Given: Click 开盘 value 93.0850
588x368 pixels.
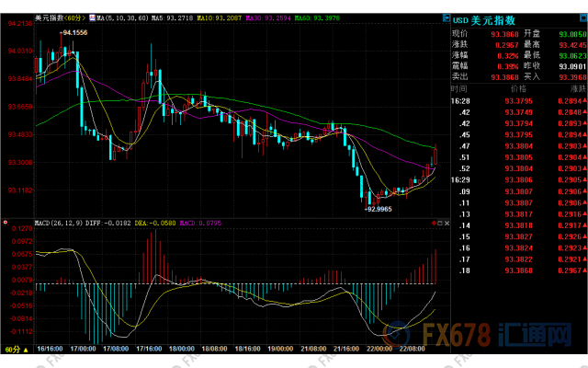Looking at the screenshot, I should click(x=572, y=34).
